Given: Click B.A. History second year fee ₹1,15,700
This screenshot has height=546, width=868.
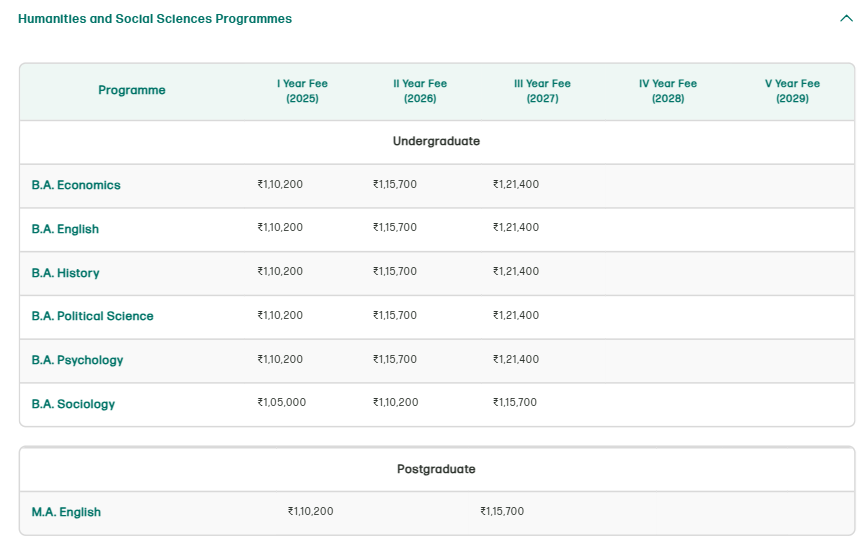Looking at the screenshot, I should pyautogui.click(x=395, y=271).
